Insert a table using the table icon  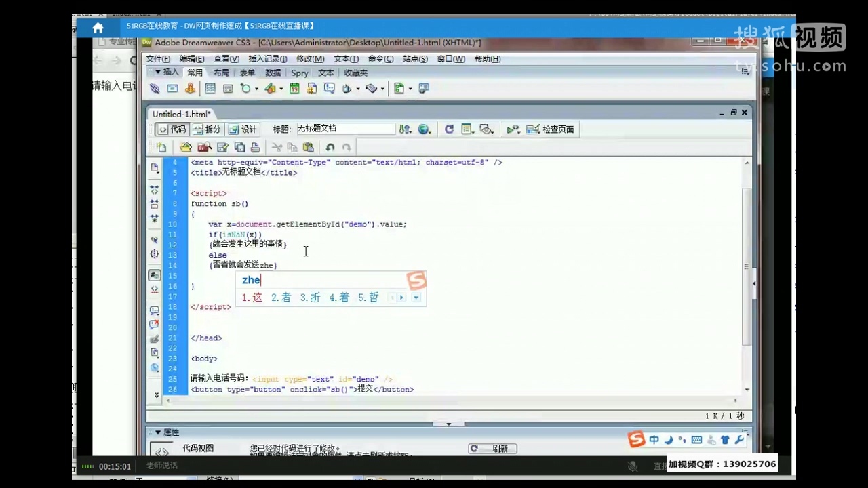coord(210,89)
